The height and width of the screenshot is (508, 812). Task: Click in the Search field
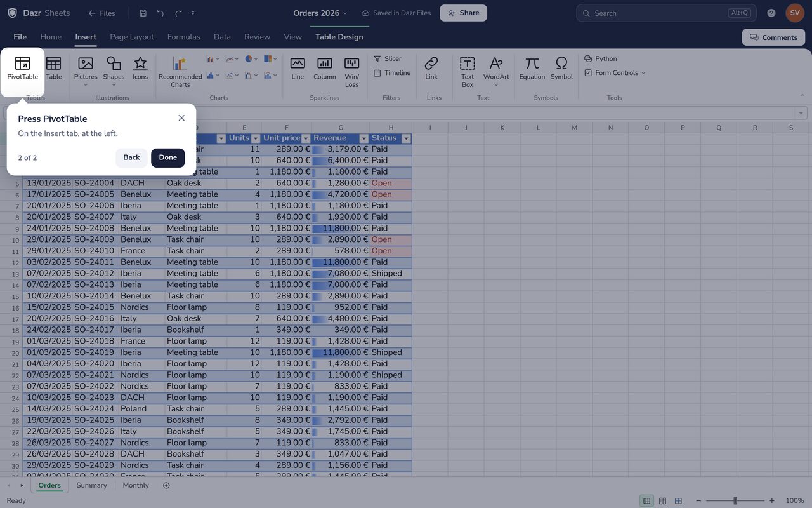667,13
